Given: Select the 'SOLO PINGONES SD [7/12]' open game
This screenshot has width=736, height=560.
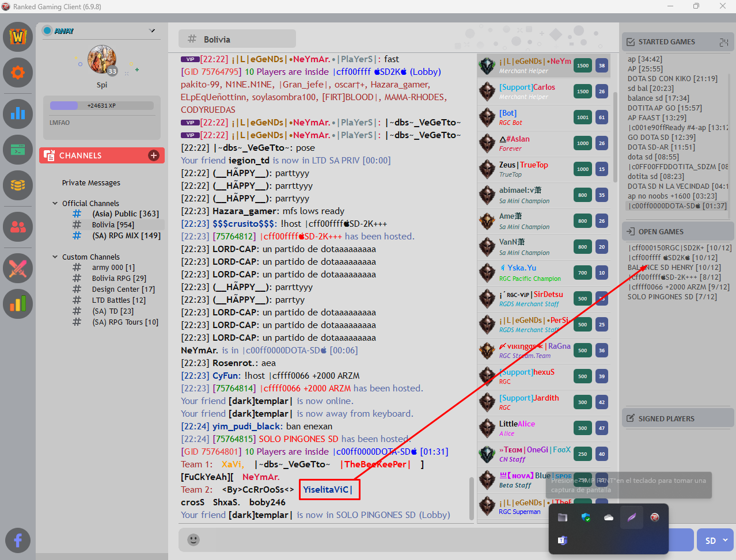Looking at the screenshot, I should tap(672, 297).
